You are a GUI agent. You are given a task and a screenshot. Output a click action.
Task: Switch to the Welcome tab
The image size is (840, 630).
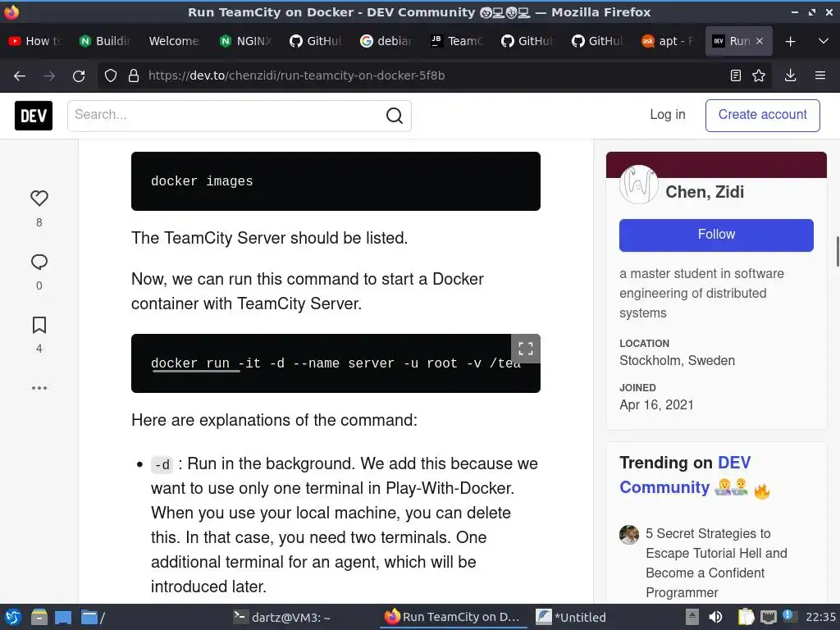point(174,41)
